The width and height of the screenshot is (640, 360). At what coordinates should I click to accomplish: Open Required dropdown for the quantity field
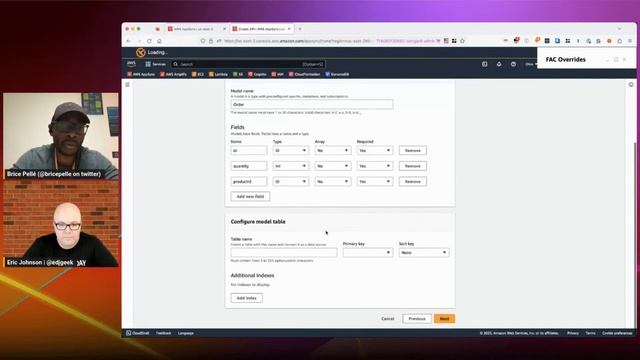tap(375, 166)
